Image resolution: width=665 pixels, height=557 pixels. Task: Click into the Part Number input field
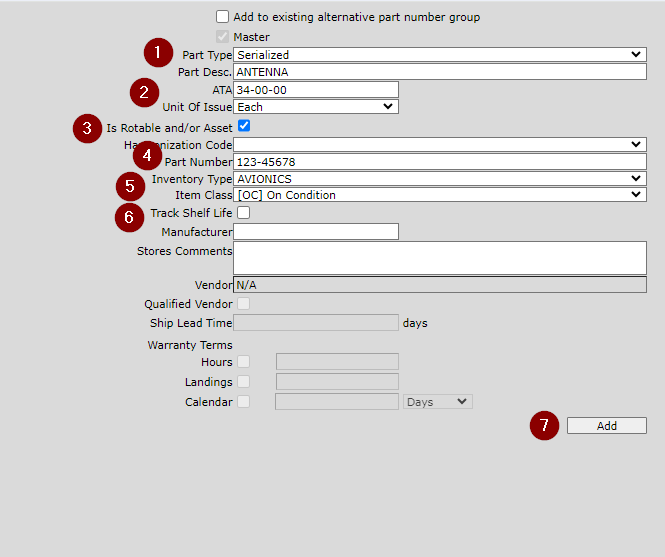440,162
